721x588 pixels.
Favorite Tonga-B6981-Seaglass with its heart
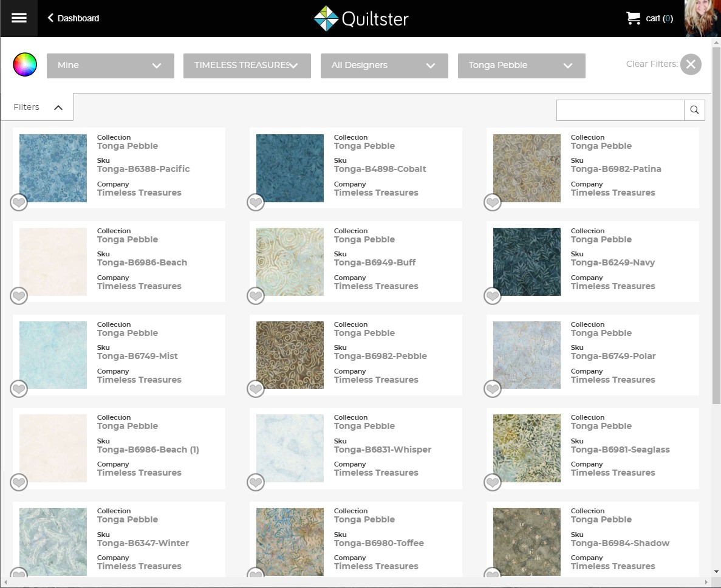[493, 482]
